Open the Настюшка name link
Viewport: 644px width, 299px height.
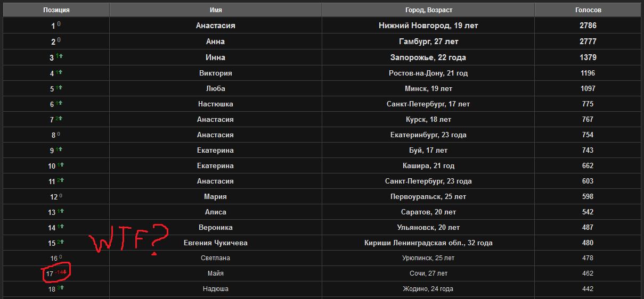[215, 104]
